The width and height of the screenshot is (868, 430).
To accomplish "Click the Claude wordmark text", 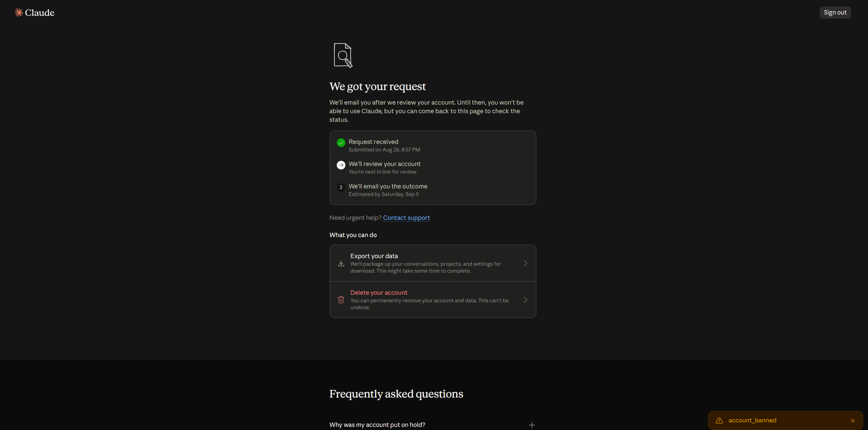I will coord(40,13).
